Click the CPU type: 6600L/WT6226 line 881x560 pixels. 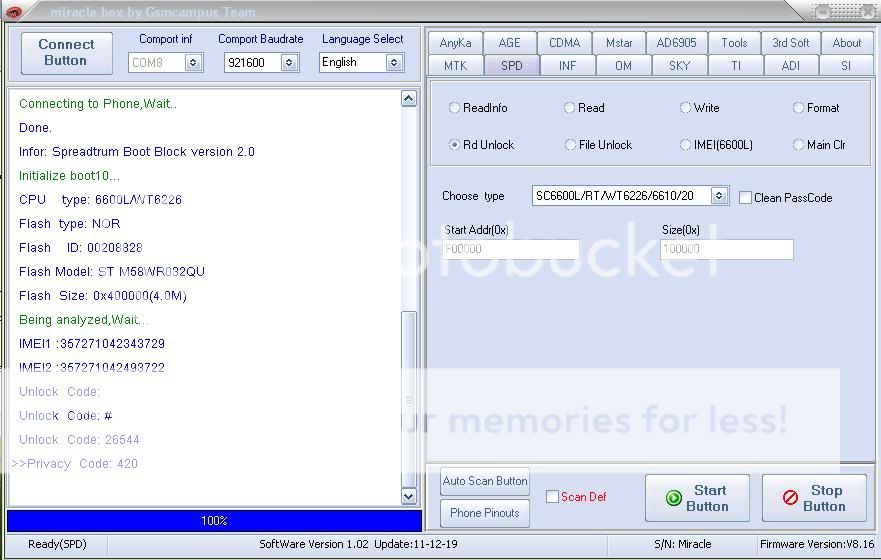(100, 199)
